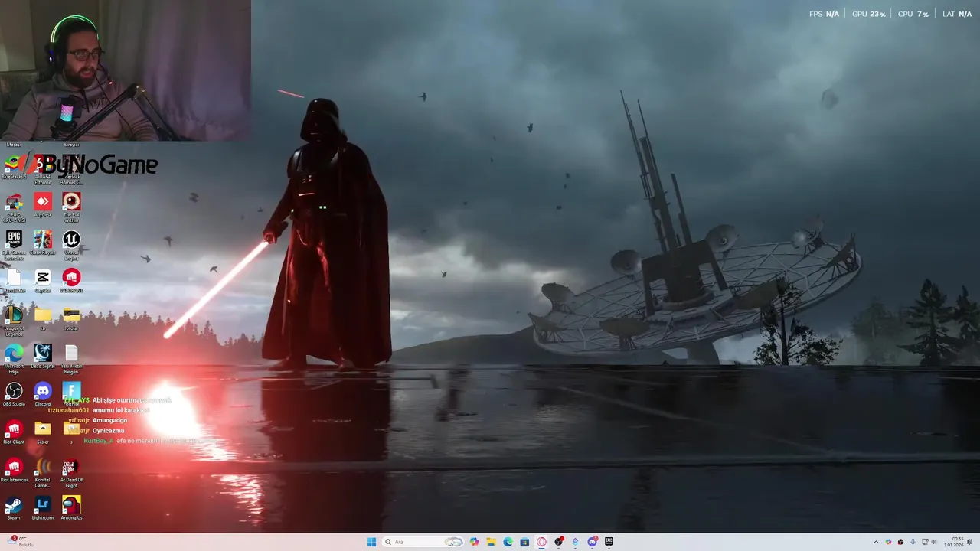Select the Yeni Metin Belgesi text file
Image resolution: width=980 pixels, height=551 pixels.
[71, 358]
